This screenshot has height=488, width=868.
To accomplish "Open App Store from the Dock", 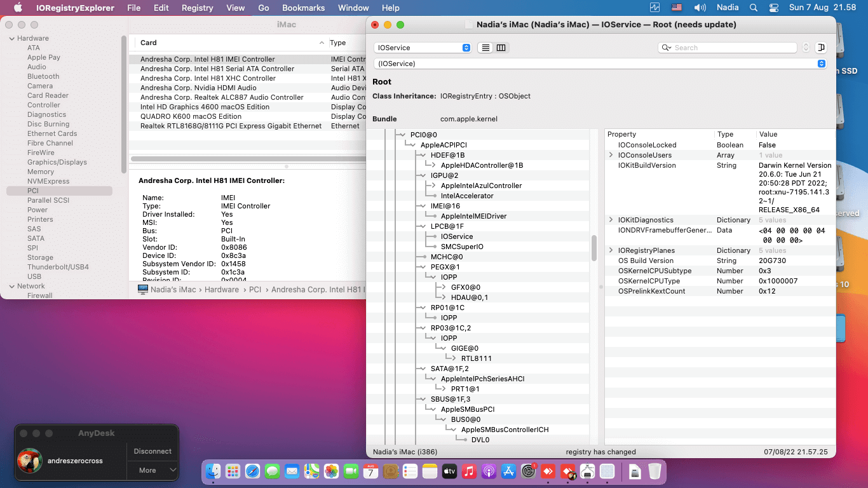I will (x=508, y=471).
